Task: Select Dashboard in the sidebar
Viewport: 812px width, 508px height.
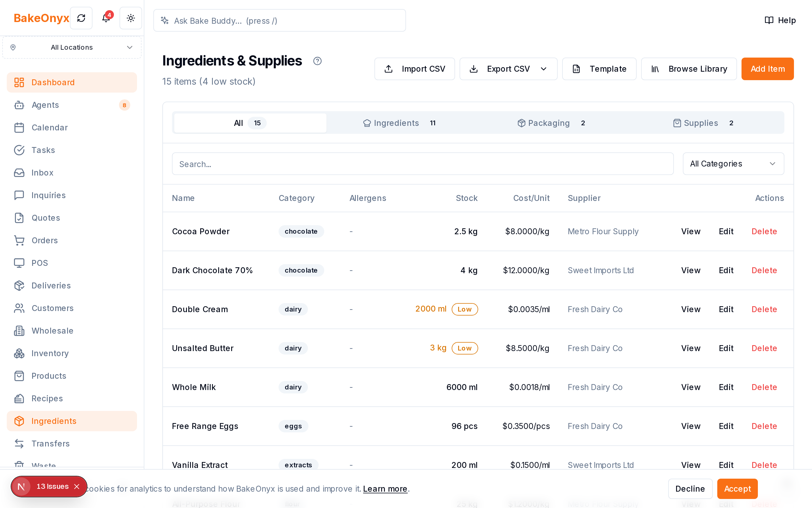Action: coord(72,82)
